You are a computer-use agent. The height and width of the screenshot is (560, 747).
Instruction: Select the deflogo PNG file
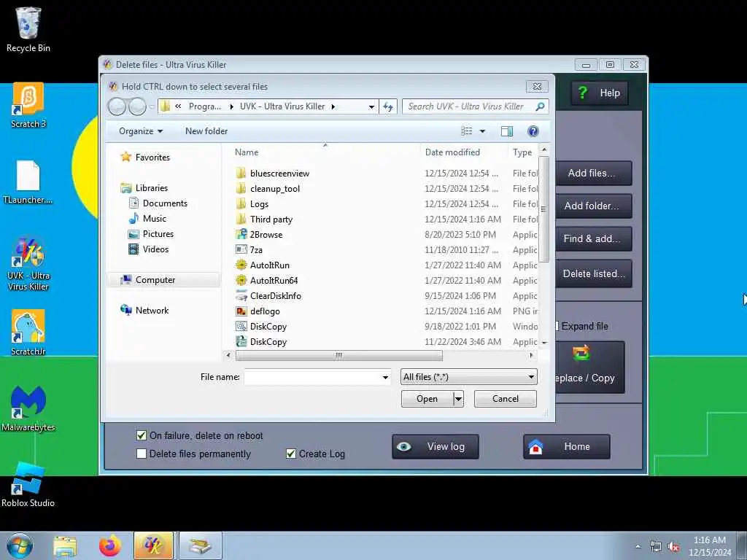265,311
